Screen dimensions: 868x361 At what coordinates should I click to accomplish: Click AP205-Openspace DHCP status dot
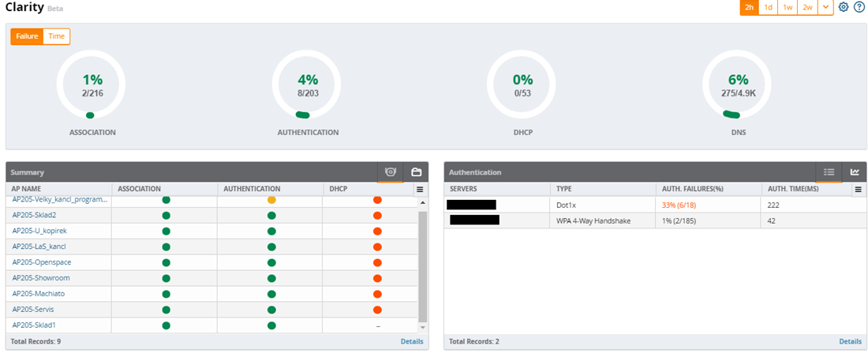click(x=377, y=262)
